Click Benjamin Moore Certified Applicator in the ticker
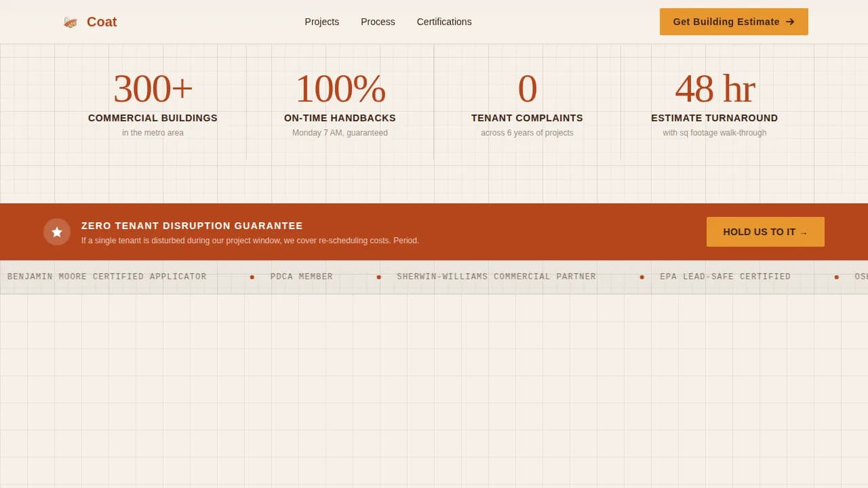868x488 pixels. coord(106,277)
